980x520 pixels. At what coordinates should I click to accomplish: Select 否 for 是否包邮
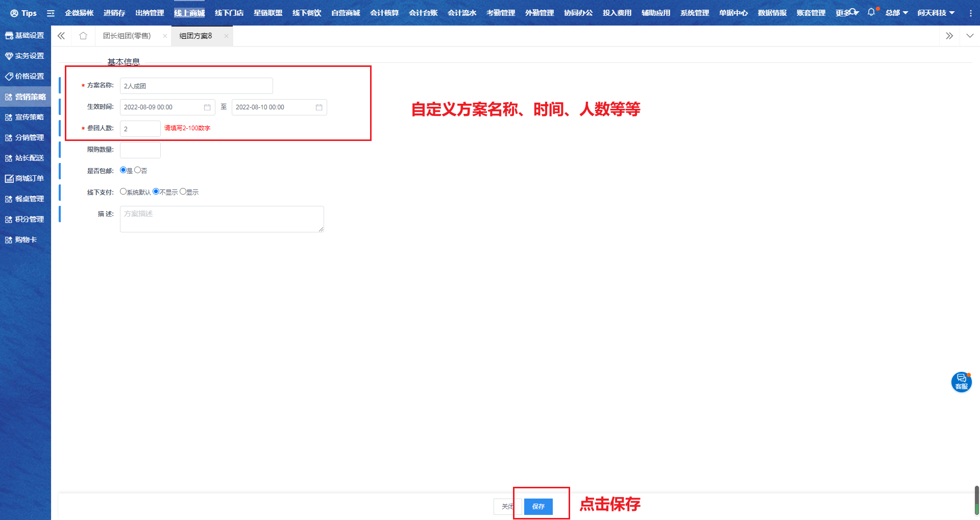pyautogui.click(x=138, y=170)
